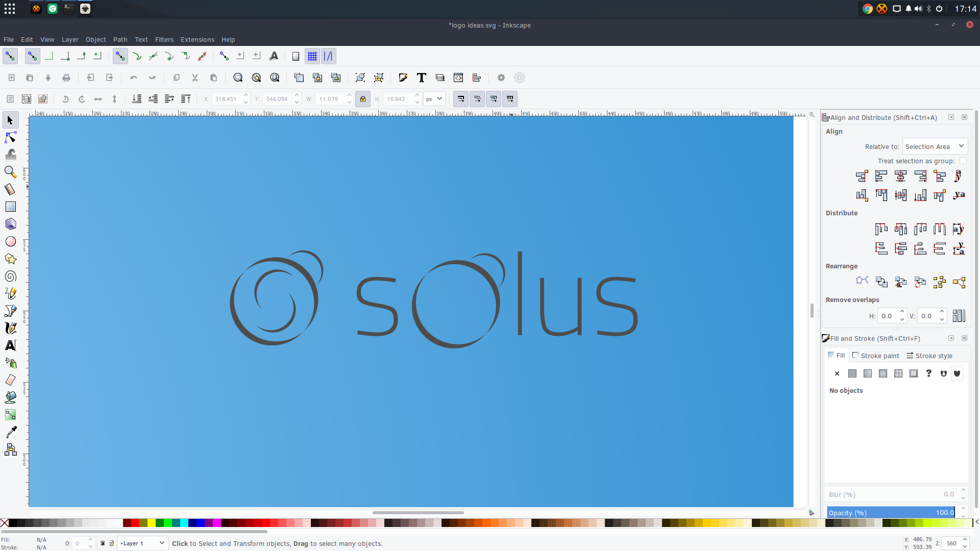Select the Ellipse circle tool
The height and width of the screenshot is (551, 980).
[x=10, y=241]
